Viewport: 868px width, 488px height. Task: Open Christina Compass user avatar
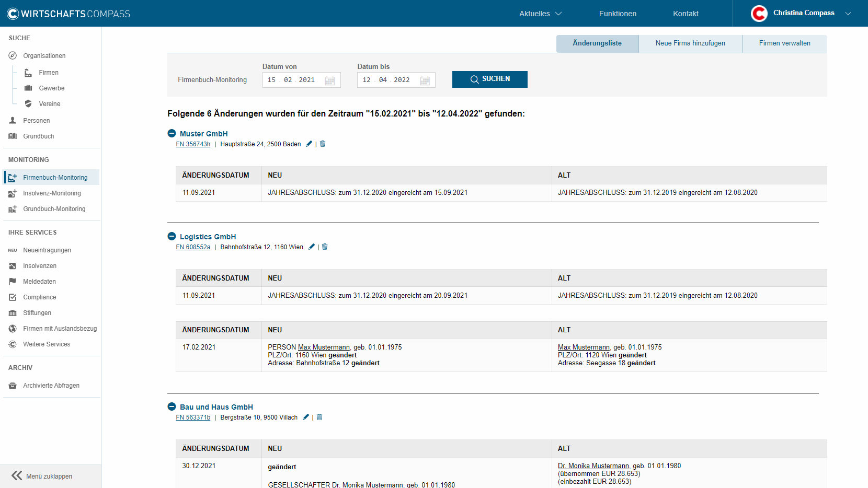(759, 14)
